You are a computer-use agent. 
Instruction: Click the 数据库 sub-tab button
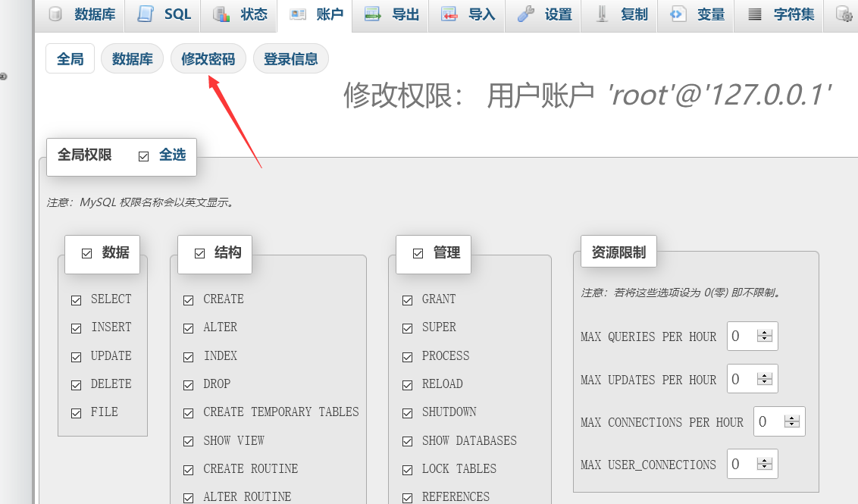tap(133, 58)
